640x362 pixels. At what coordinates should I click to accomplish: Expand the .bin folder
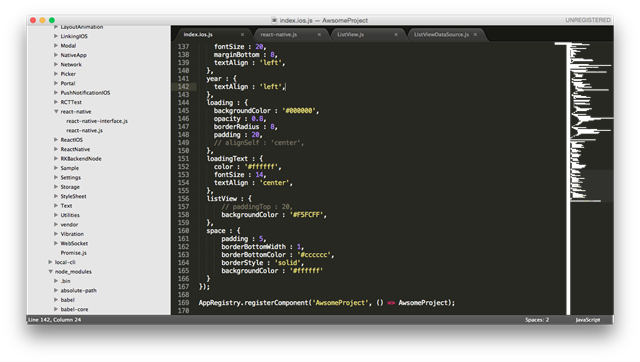56,281
